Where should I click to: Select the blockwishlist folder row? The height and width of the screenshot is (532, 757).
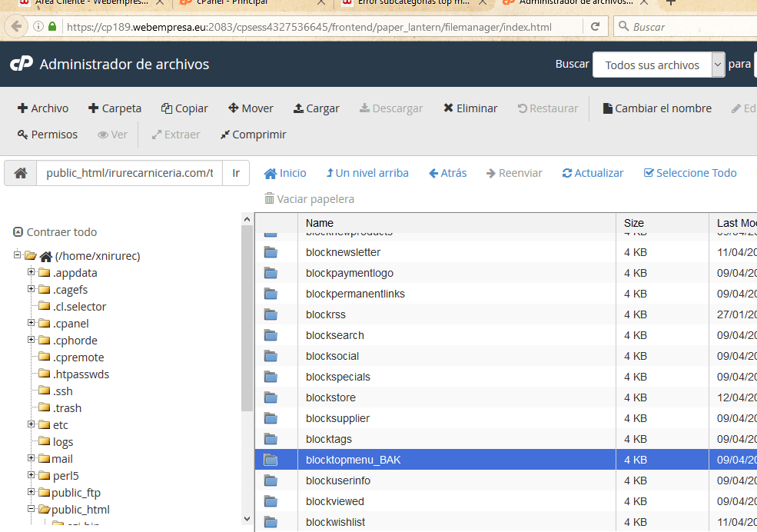point(506,522)
